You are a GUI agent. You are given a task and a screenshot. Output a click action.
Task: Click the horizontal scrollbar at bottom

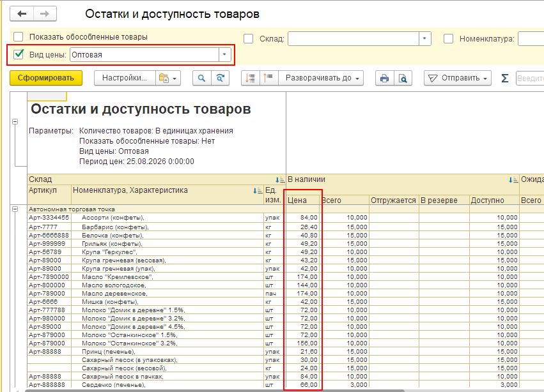[x=214, y=390]
